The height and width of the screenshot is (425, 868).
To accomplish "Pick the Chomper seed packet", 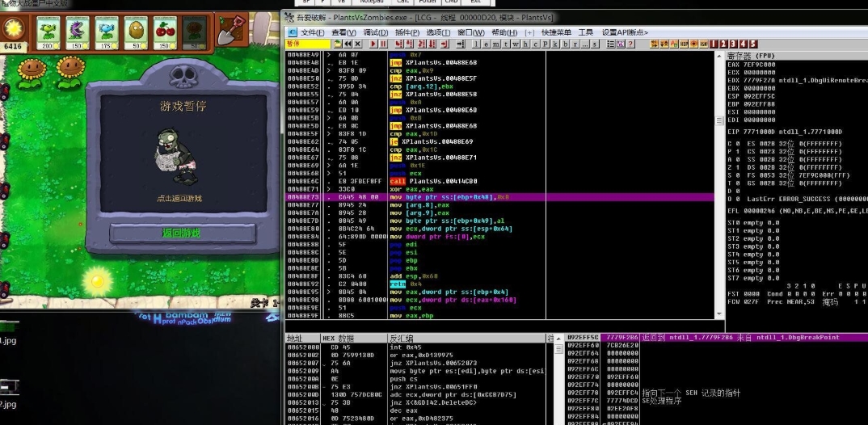I will pyautogui.click(x=75, y=31).
